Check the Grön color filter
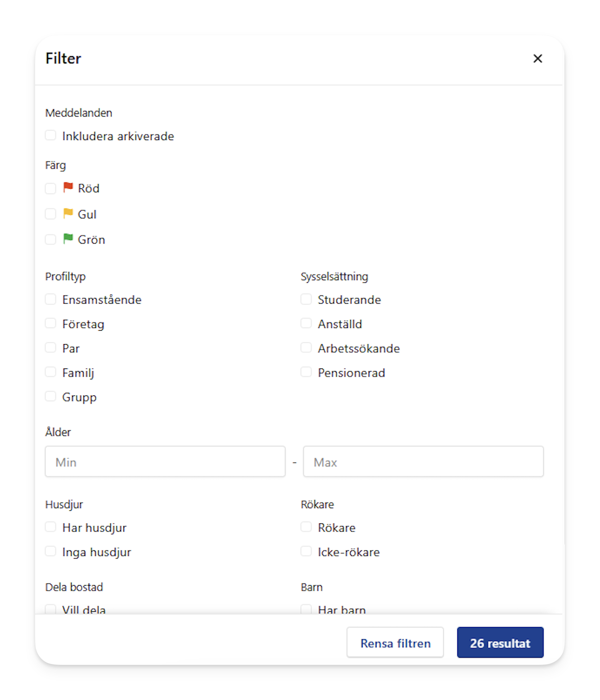This screenshot has height=700, width=600. coord(50,240)
